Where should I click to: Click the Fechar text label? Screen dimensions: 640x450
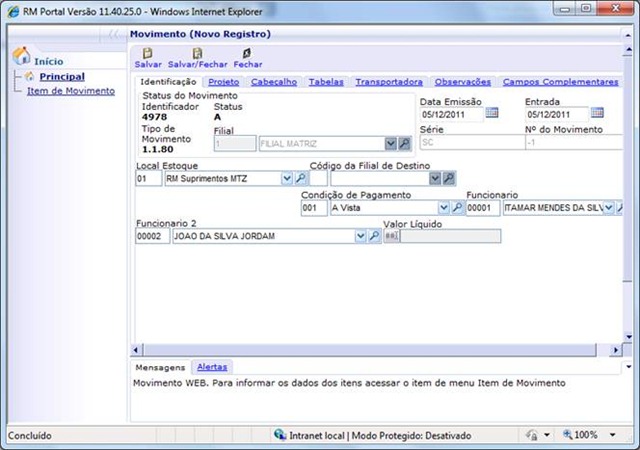coord(248,64)
